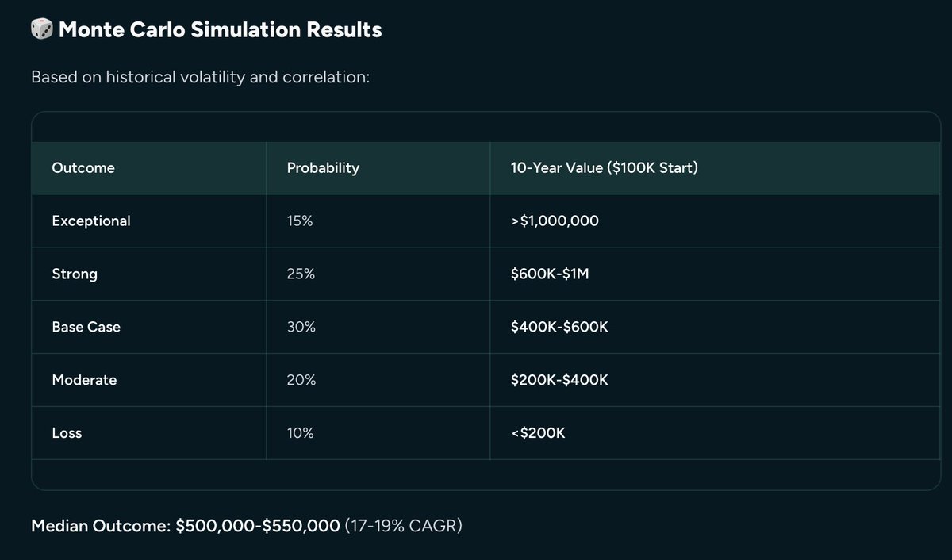Select the Exceptional outcome row label
Image resolution: width=952 pixels, height=560 pixels.
click(91, 221)
